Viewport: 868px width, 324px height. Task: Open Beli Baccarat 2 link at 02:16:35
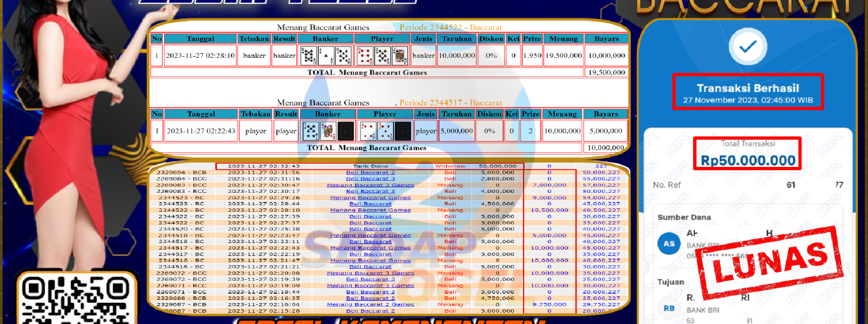pyautogui.click(x=370, y=298)
